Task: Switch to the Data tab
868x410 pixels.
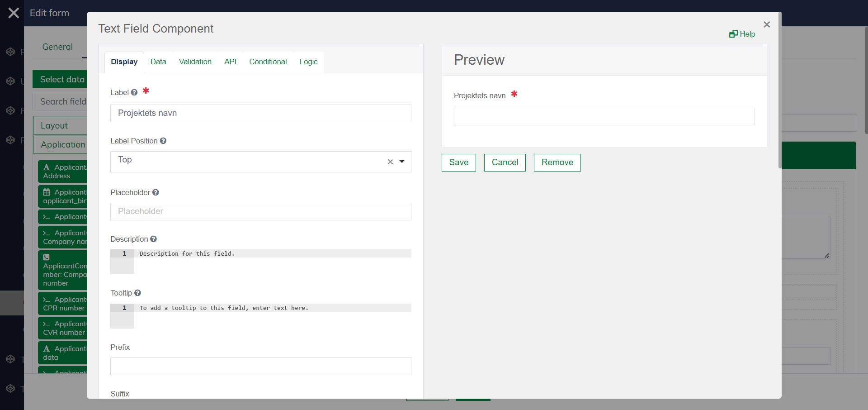Action: click(158, 62)
